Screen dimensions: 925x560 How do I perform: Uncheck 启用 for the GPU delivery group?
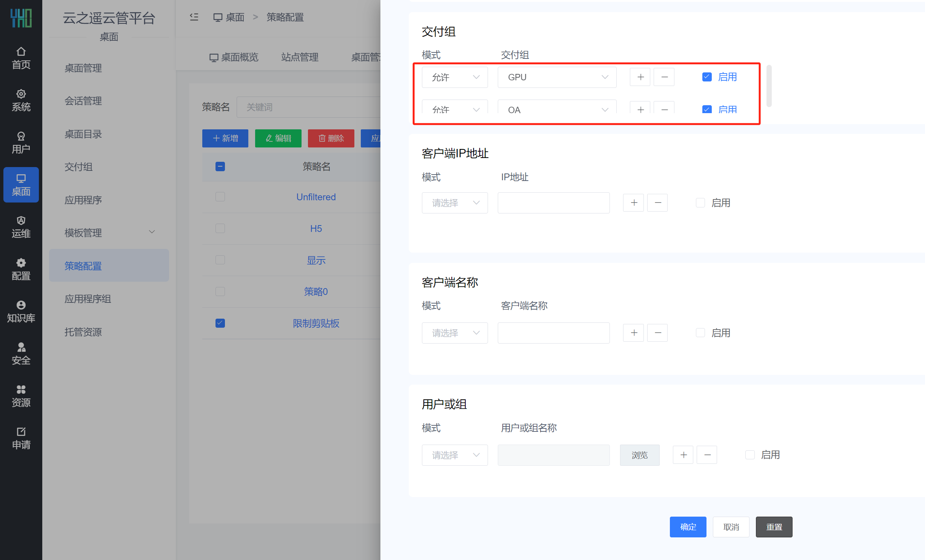(x=707, y=77)
